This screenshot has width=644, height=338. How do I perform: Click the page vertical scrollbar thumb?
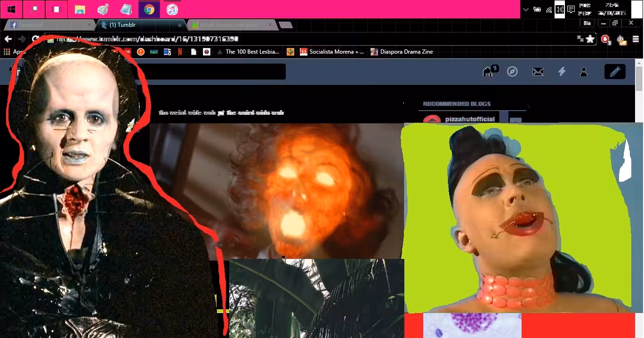point(639,78)
